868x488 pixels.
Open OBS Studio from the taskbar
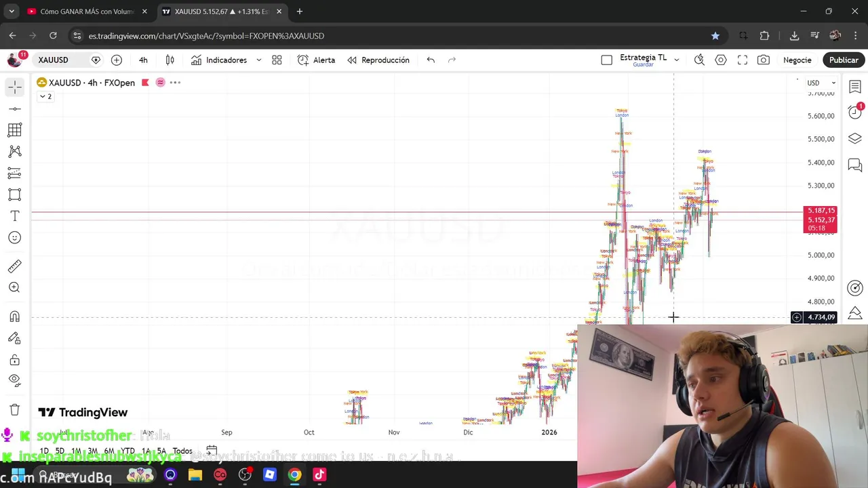[245, 474]
